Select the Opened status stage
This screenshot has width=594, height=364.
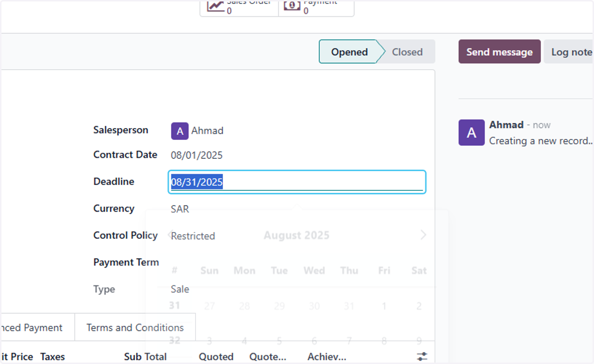[x=349, y=52]
